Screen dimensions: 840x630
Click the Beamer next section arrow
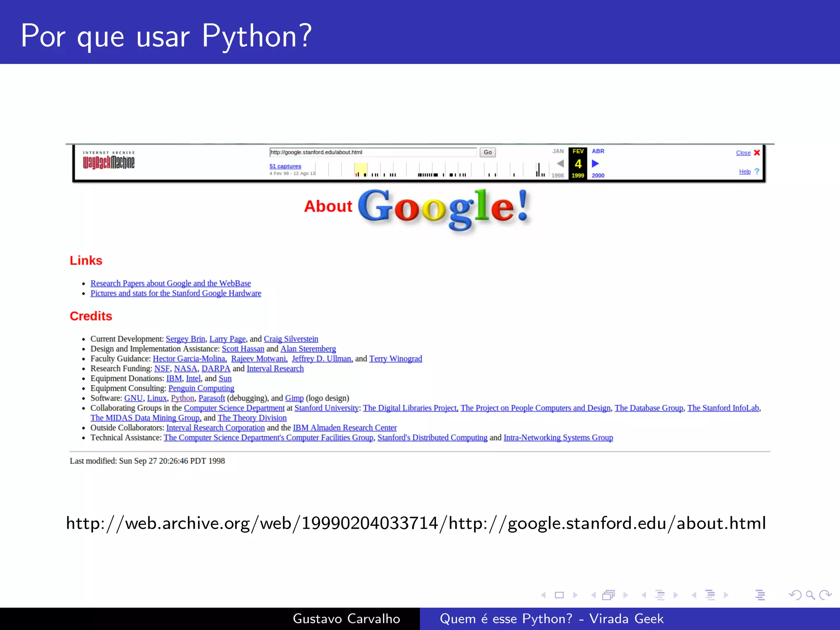pos(726,595)
